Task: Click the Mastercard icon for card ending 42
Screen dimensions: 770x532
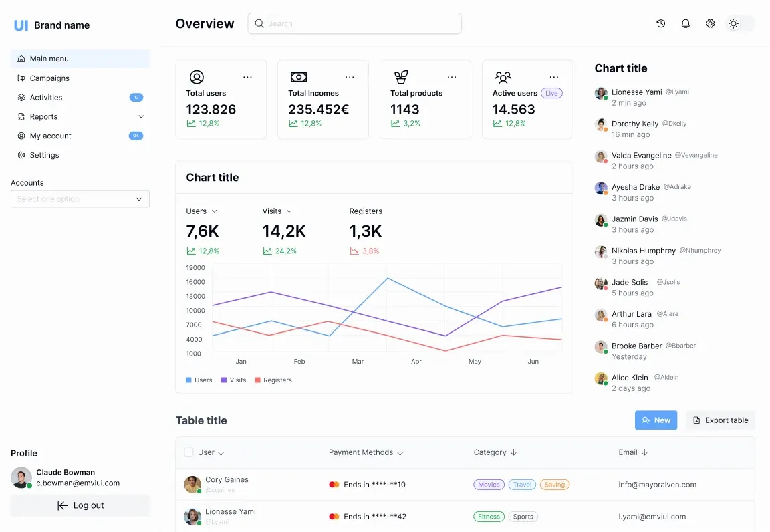Action: coord(334,516)
